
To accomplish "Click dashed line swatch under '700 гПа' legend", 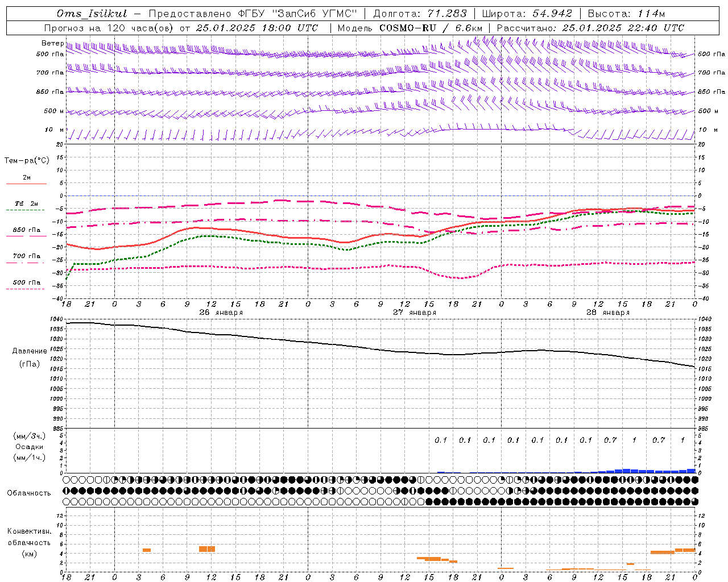I will [x=25, y=263].
